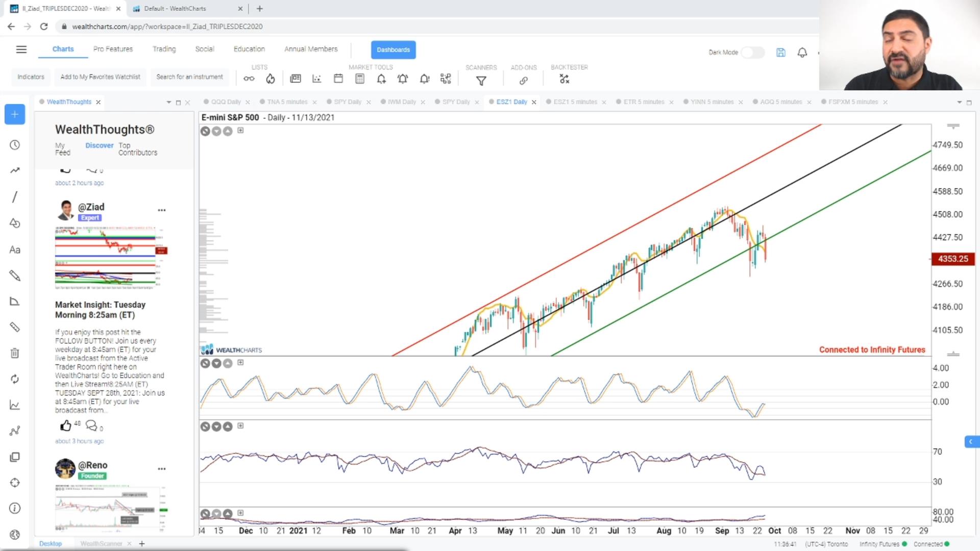Open the Social menu
The height and width of the screenshot is (551, 980).
pyautogui.click(x=204, y=49)
